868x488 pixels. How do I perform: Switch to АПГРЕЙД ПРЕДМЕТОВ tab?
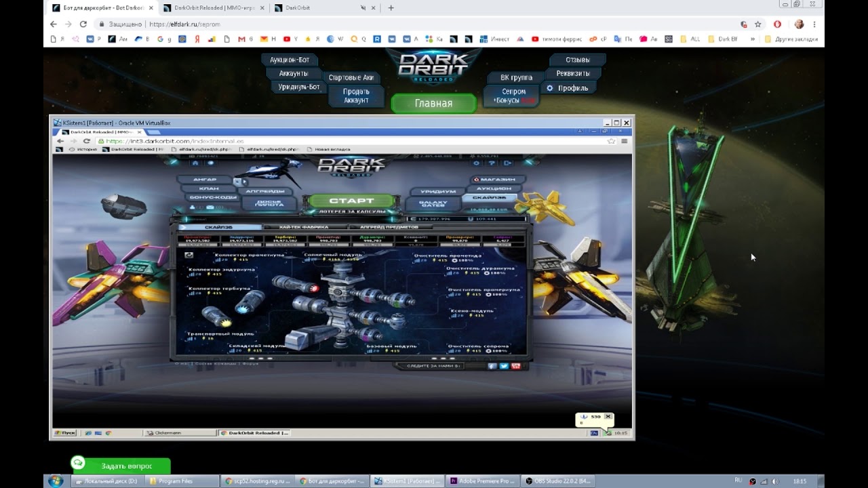(x=389, y=227)
